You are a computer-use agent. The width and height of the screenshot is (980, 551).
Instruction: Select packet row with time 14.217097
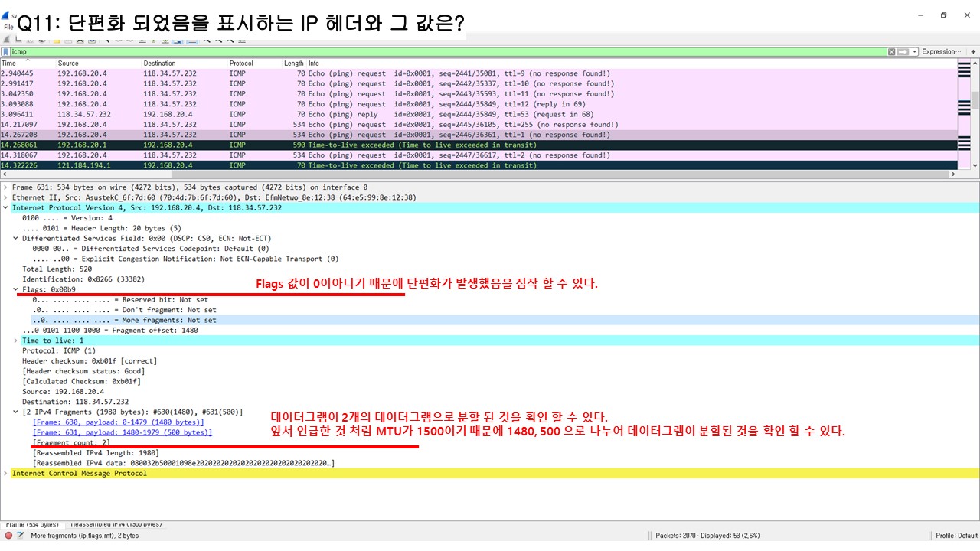click(479, 124)
